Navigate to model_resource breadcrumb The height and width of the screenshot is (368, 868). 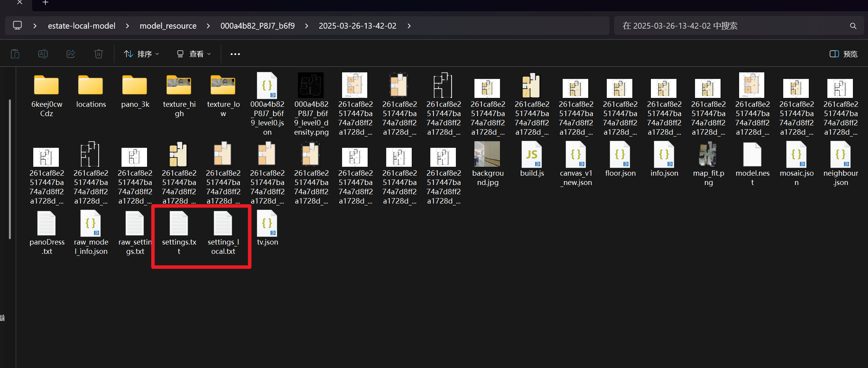point(168,26)
